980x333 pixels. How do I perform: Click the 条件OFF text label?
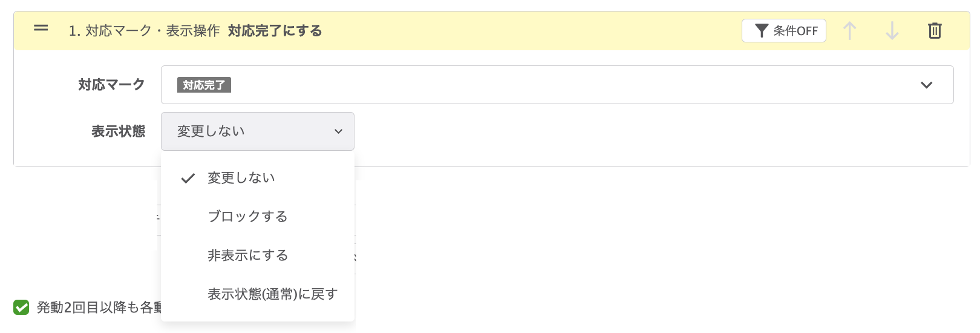795,31
